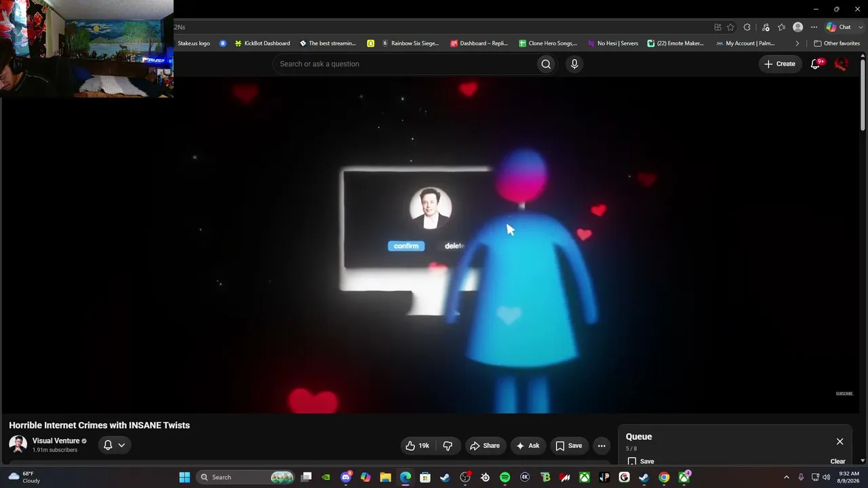Click the blue R bookmark icon
Viewport: 868px width, 488px height.
(x=222, y=43)
